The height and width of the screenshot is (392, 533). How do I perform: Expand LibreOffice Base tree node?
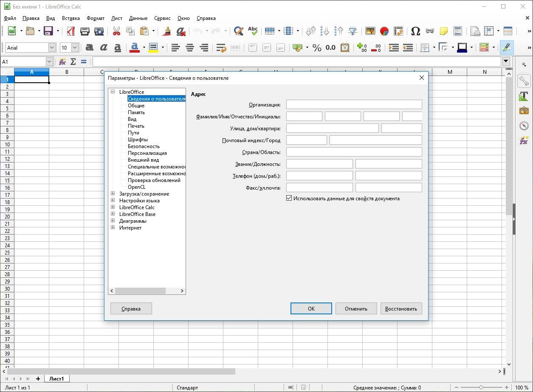point(113,214)
